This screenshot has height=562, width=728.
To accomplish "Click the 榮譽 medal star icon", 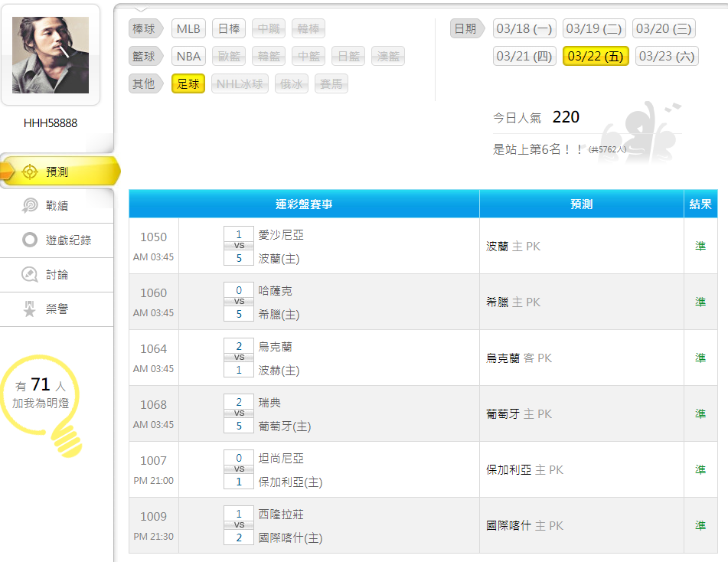I will tap(30, 309).
